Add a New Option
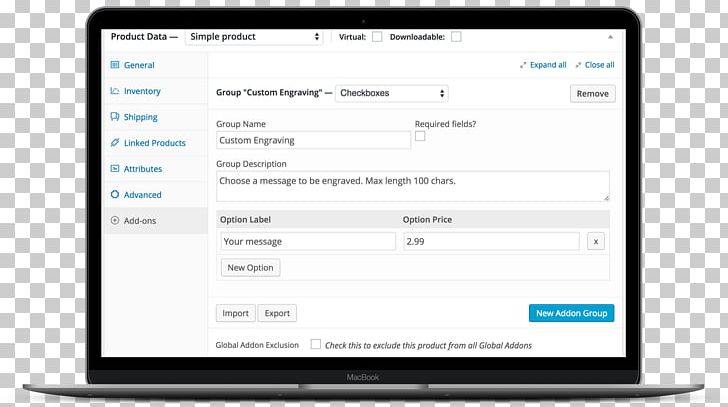 coord(250,268)
